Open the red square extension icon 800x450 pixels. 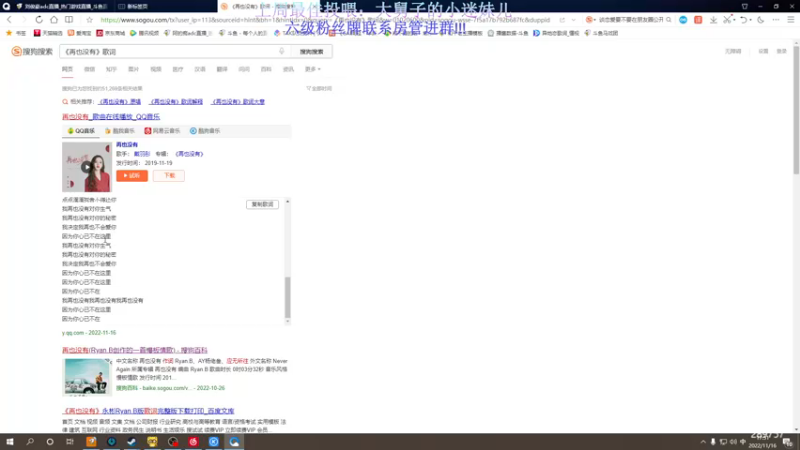[x=698, y=20]
